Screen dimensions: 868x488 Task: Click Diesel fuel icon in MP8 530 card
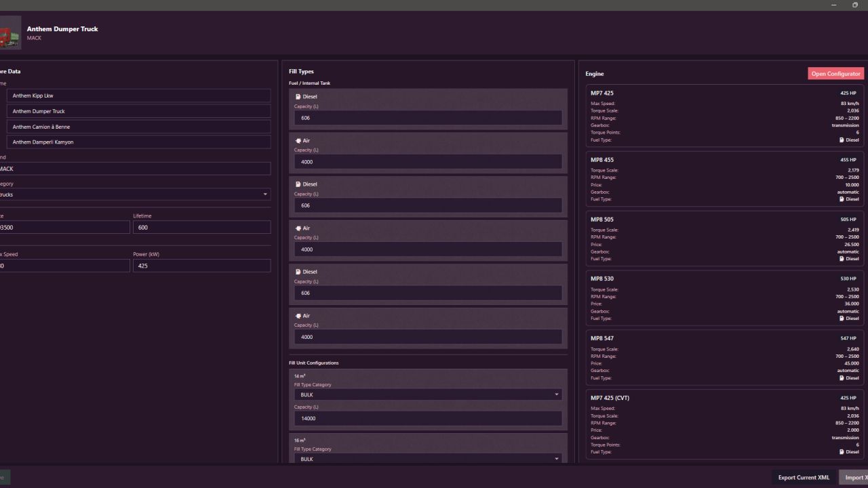tap(842, 318)
